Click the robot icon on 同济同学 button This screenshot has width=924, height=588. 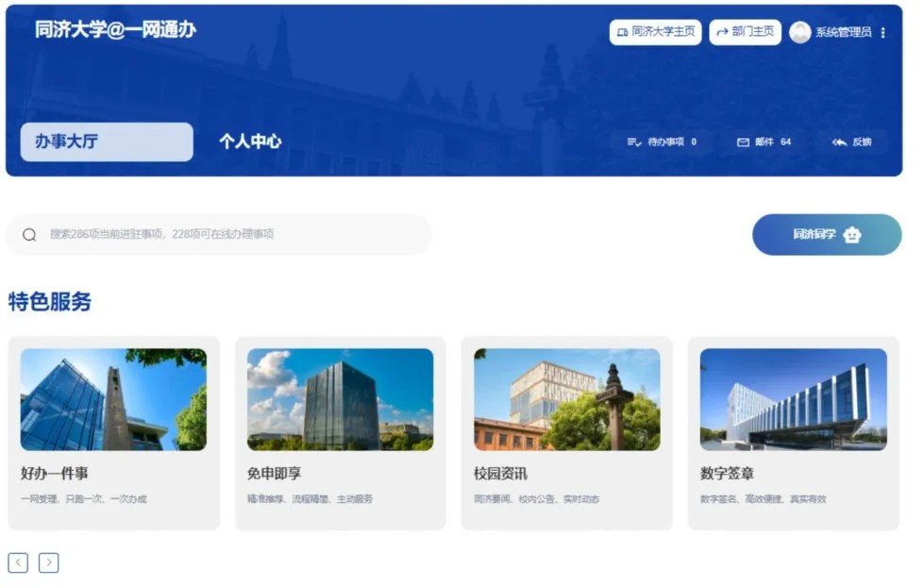852,235
